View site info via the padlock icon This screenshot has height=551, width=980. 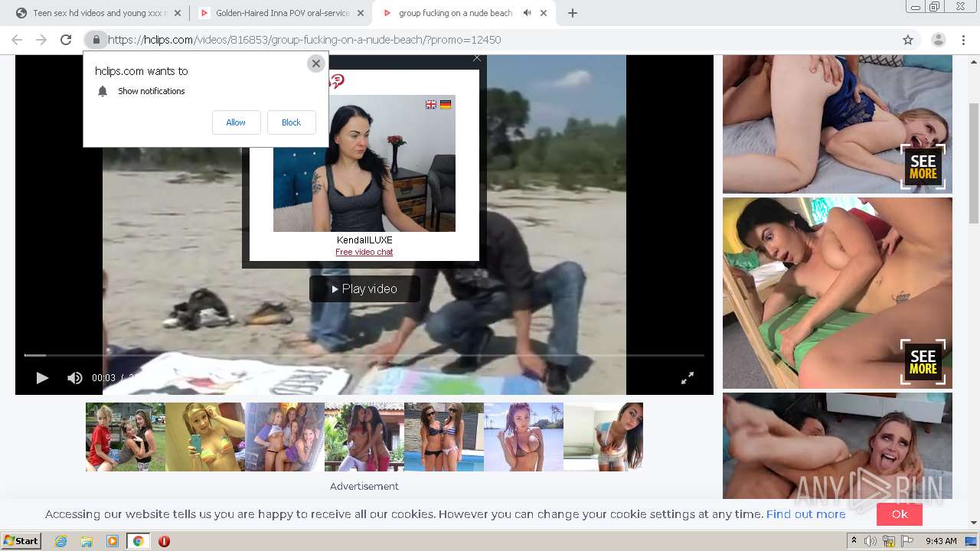pos(96,40)
